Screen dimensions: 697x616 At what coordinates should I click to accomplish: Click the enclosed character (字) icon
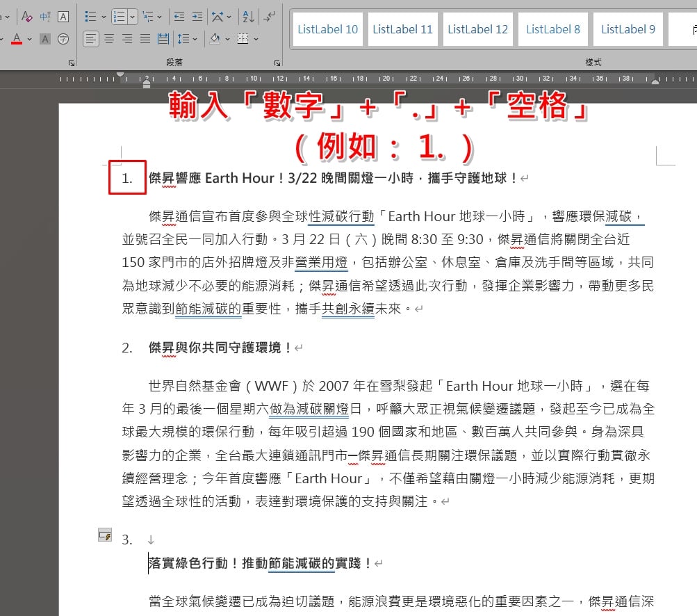coord(63,39)
